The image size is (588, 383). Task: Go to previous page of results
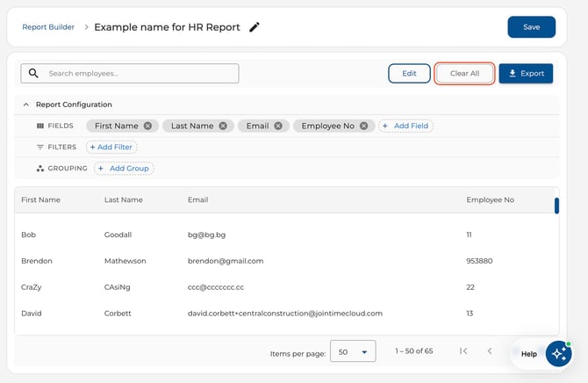click(490, 351)
